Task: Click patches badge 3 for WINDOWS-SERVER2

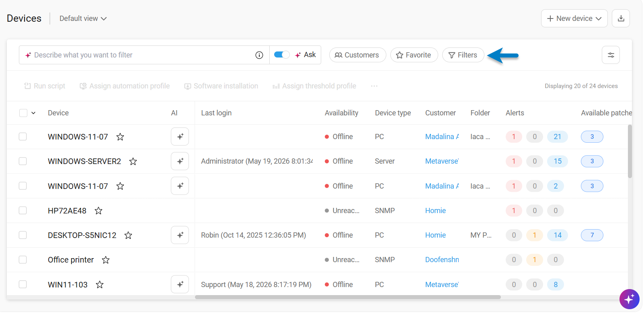Action: (592, 161)
